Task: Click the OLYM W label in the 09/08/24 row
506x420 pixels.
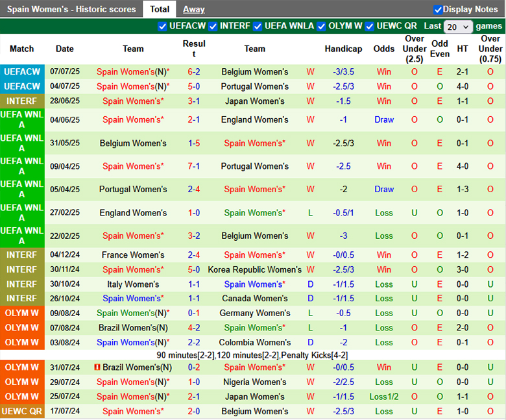Action: pos(22,313)
